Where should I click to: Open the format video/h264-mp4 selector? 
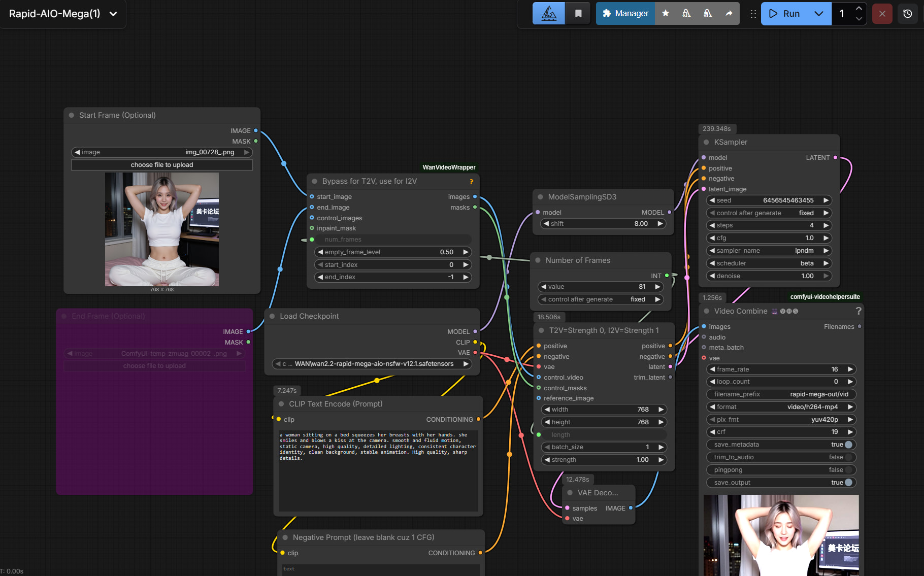point(780,407)
